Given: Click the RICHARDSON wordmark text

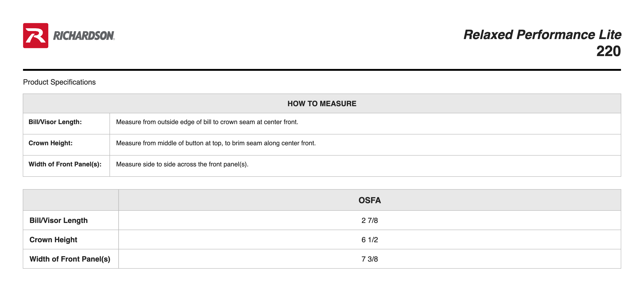Looking at the screenshot, I should (x=84, y=36).
